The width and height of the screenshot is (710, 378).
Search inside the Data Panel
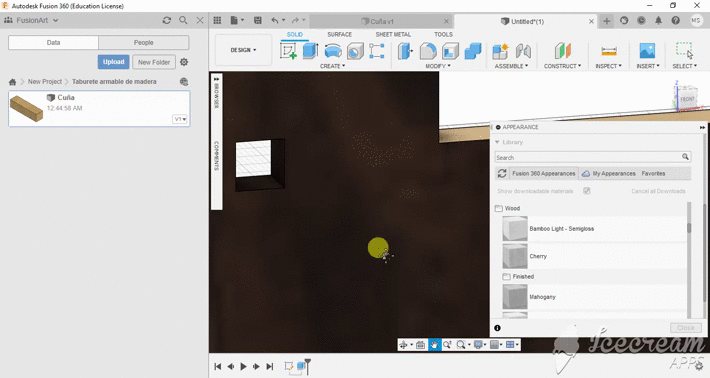coord(183,20)
